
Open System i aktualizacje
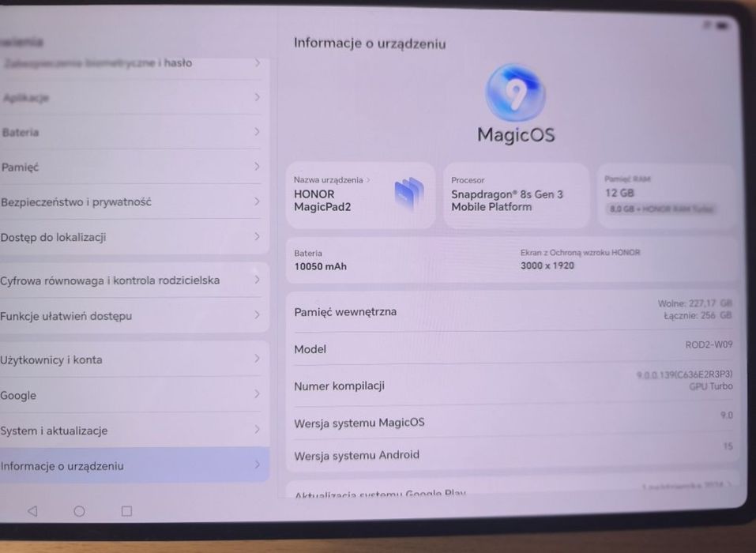pyautogui.click(x=133, y=430)
